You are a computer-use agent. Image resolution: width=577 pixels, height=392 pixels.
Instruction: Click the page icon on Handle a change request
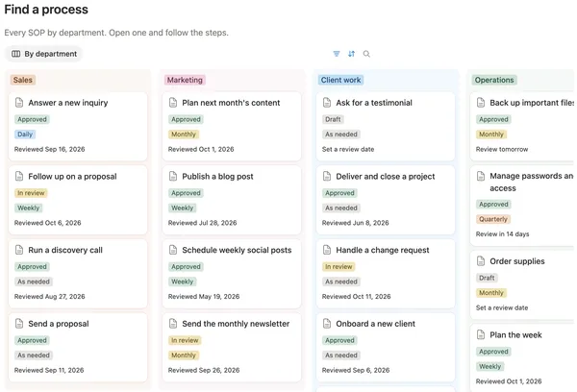point(327,250)
